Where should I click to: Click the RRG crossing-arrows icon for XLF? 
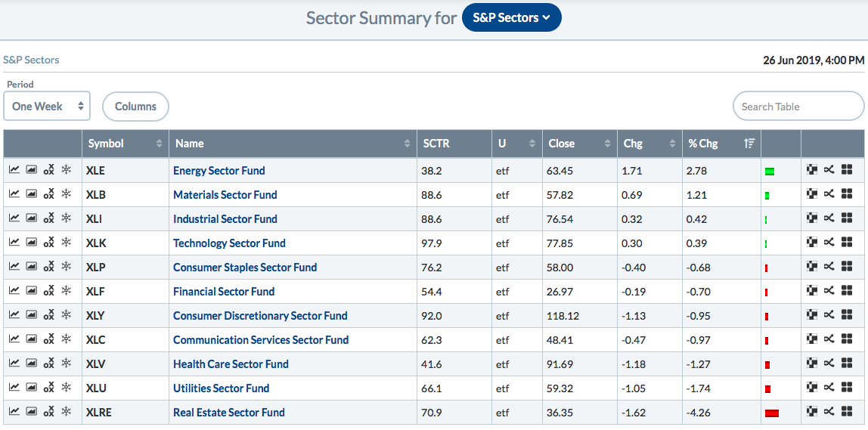pos(829,291)
